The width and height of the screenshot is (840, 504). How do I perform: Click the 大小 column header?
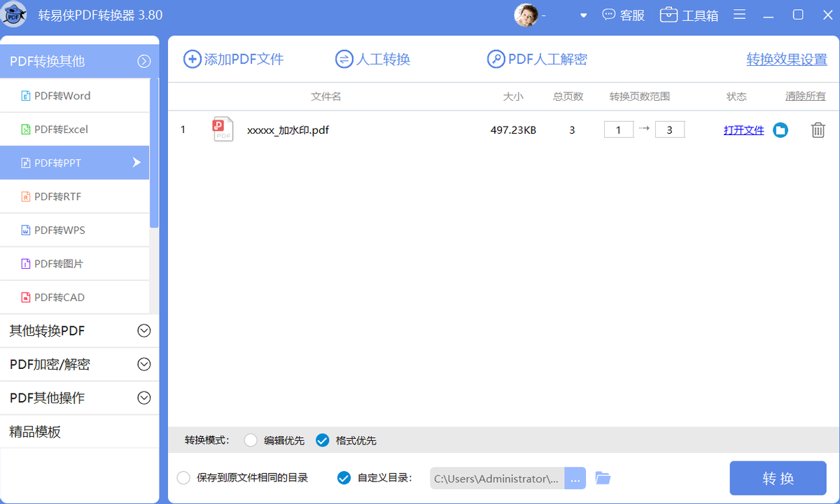[513, 97]
